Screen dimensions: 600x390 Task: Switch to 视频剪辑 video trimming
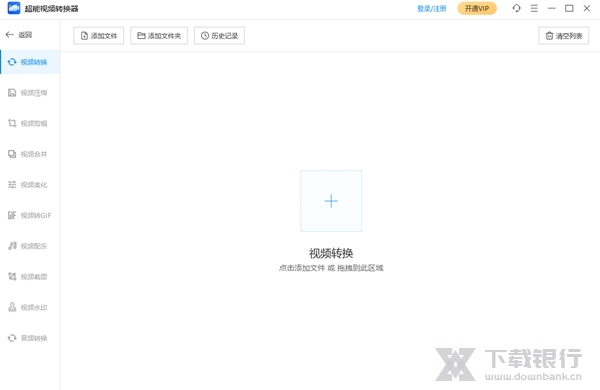tap(30, 123)
